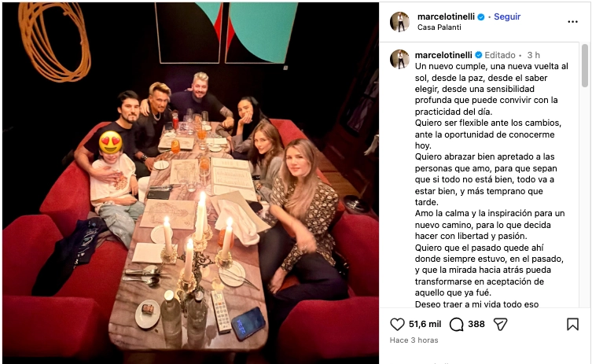Click the 388 comments count
Viewport: 592px width, 364px height.
476,324
